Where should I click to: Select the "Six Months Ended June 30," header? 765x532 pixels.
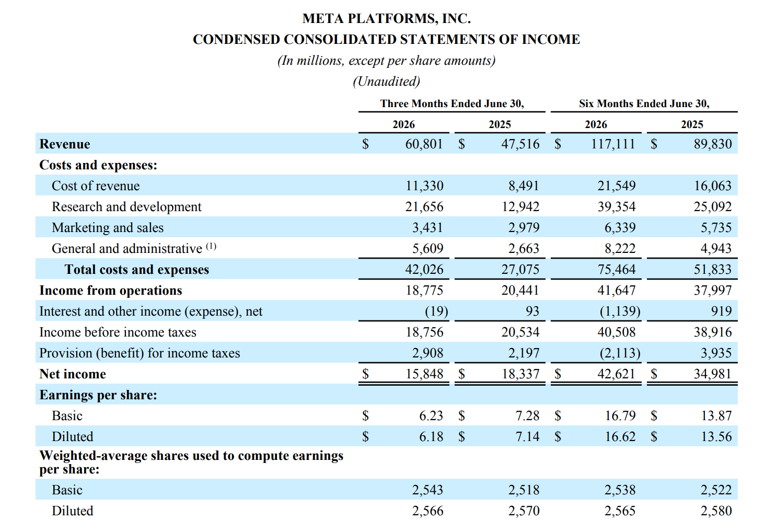(x=644, y=103)
